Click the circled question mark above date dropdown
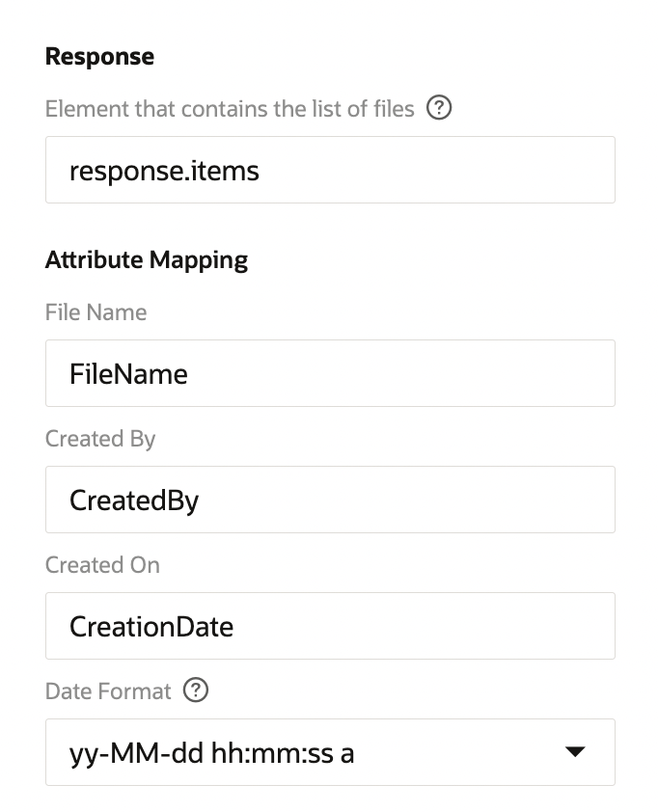Screen dimensions: 658x812 tap(196, 690)
